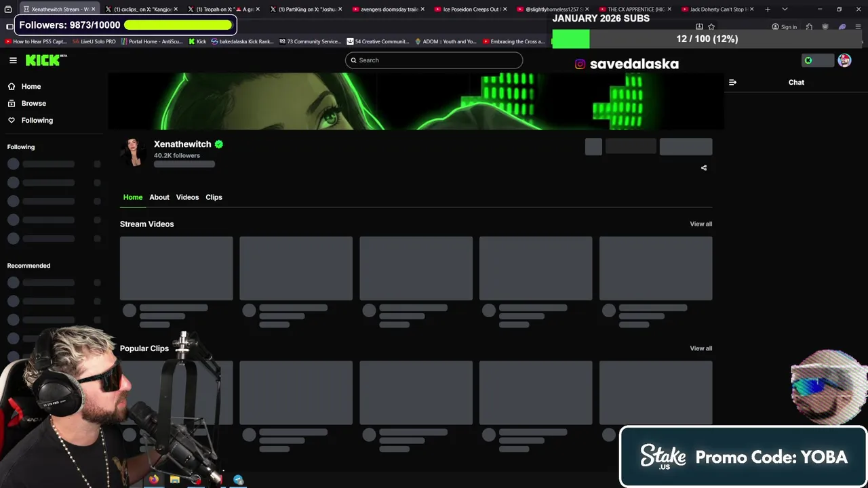This screenshot has height=488, width=868.
Task: Open Embracing the Cross a... bookmark
Action: [513, 41]
